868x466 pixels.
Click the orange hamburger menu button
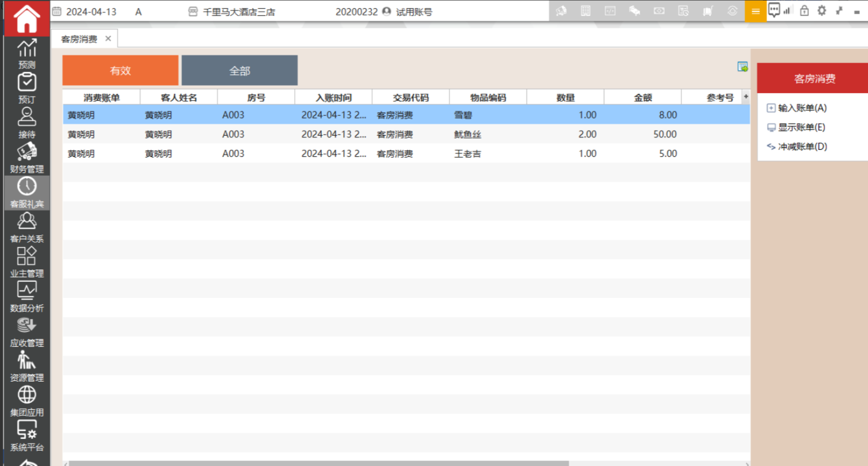point(755,11)
